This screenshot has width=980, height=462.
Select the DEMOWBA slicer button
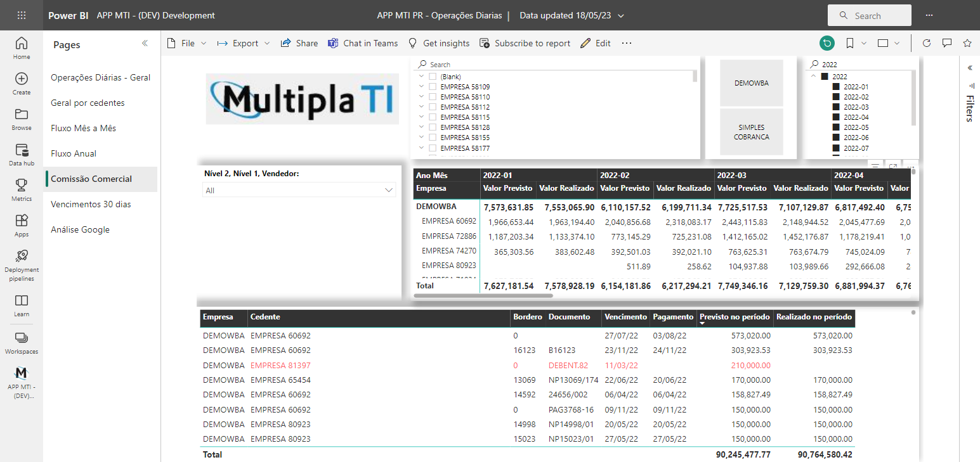[x=752, y=83]
